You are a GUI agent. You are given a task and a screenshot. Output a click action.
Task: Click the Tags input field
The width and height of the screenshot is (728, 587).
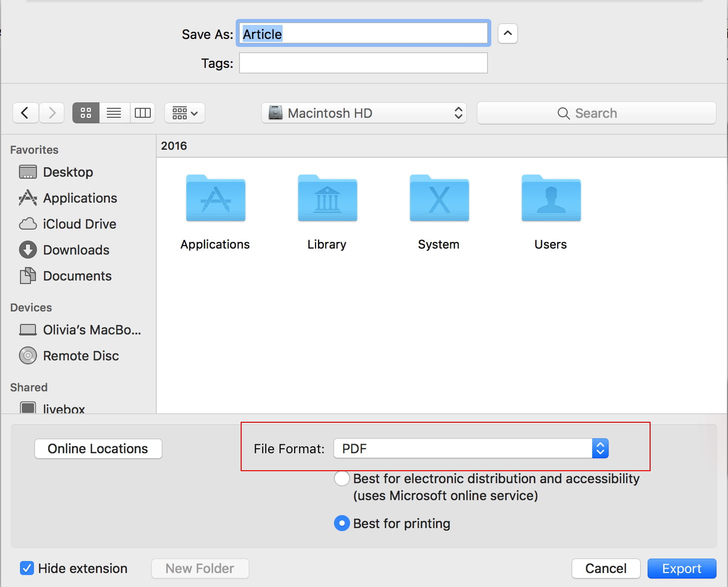pyautogui.click(x=363, y=63)
